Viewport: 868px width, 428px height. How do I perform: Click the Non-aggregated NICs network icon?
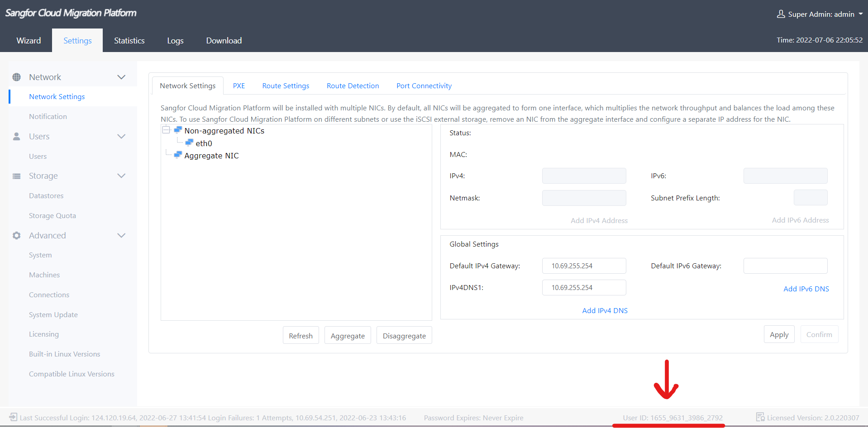[178, 130]
